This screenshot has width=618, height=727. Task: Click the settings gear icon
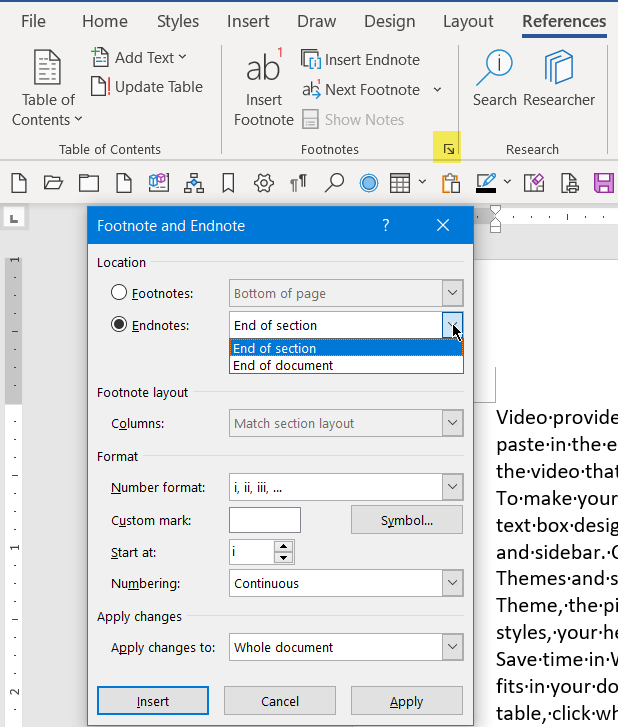tap(264, 183)
